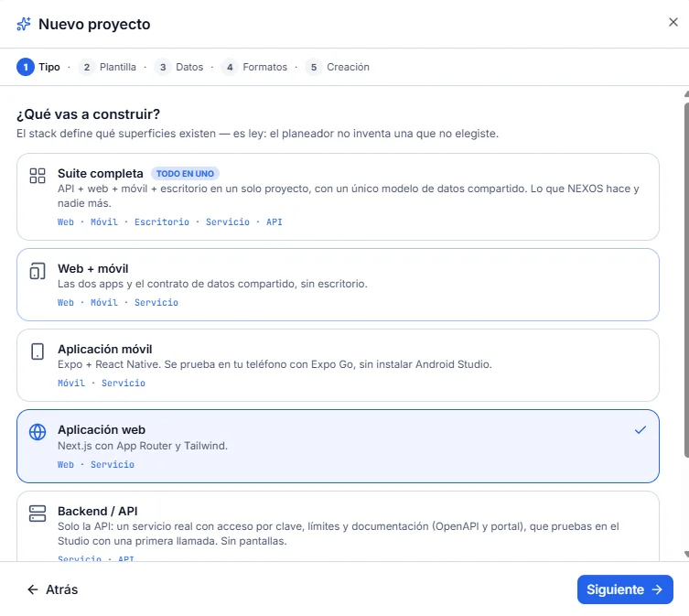
Task: Go to step 1 Tipo
Action: click(x=38, y=67)
